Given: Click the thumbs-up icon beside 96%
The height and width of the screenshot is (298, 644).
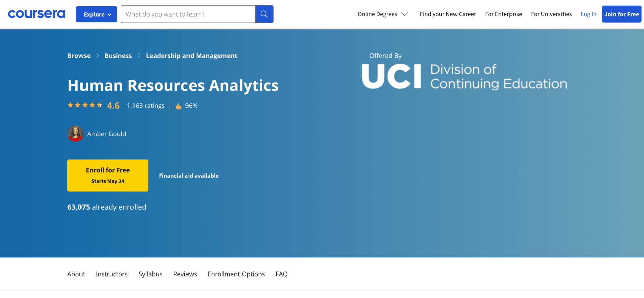Looking at the screenshot, I should (x=178, y=106).
